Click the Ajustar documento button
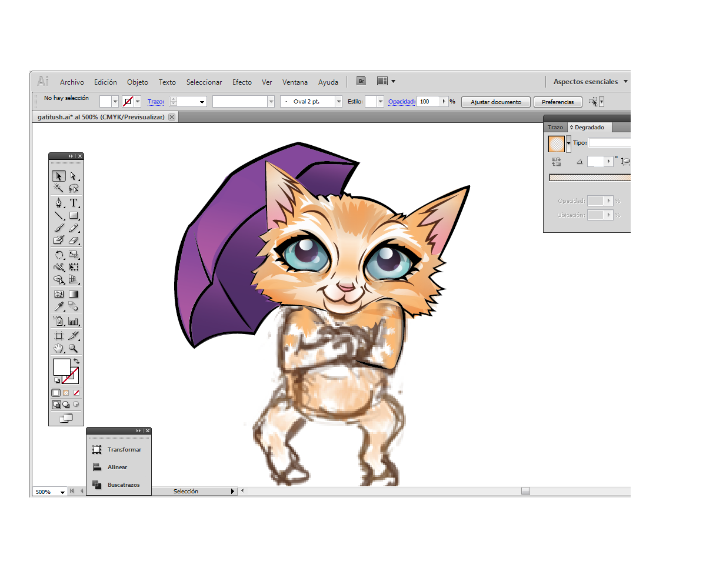Screen dimensions: 706x588 495,102
